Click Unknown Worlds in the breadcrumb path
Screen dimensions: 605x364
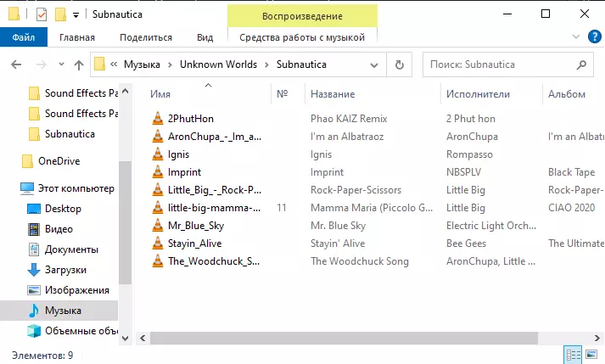218,64
